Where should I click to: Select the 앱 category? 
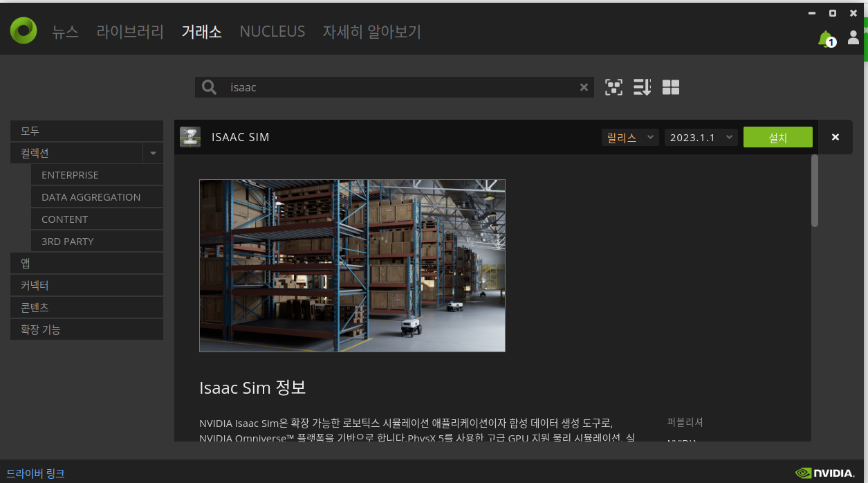(87, 264)
